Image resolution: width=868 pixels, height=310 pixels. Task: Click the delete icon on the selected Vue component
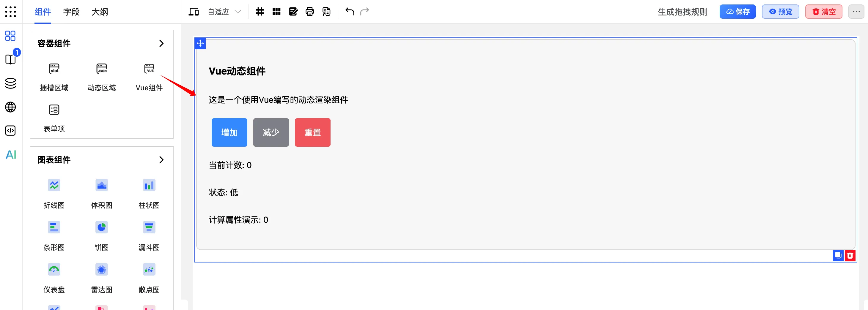[x=850, y=255]
